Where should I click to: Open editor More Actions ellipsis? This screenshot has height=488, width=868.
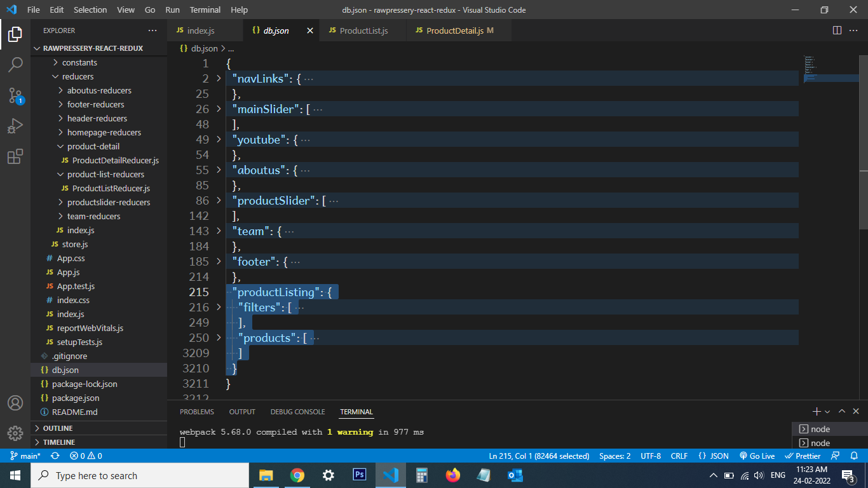click(854, 30)
